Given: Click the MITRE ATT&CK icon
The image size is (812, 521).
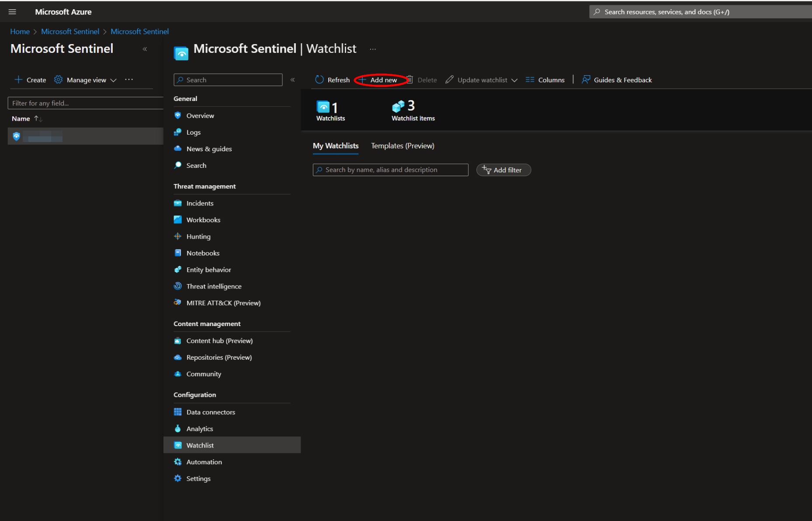Looking at the screenshot, I should 177,303.
